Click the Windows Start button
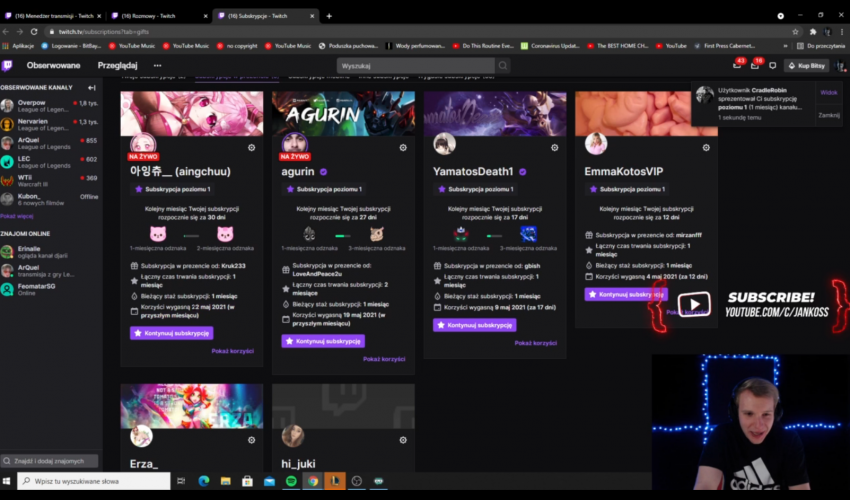Viewport: 850px width, 500px height. pyautogui.click(x=7, y=481)
